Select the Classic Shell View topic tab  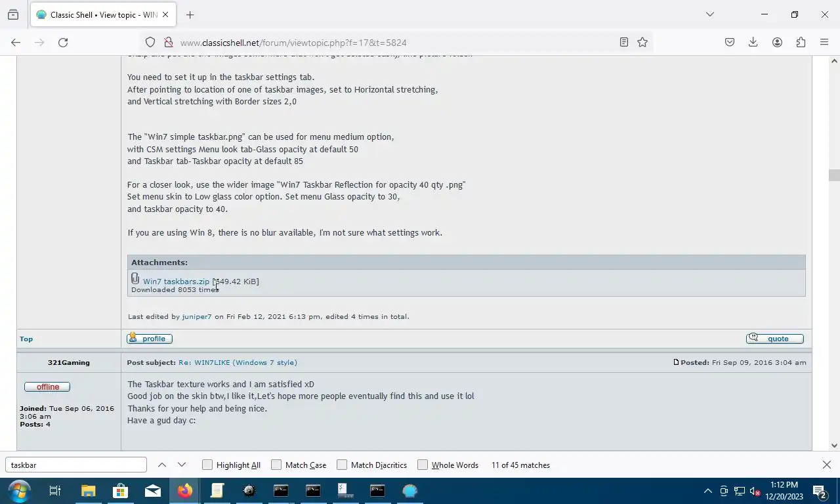click(102, 14)
